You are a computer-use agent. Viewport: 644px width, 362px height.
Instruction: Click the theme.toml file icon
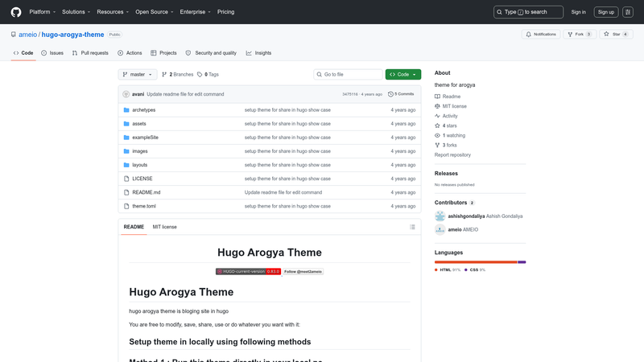[126, 206]
